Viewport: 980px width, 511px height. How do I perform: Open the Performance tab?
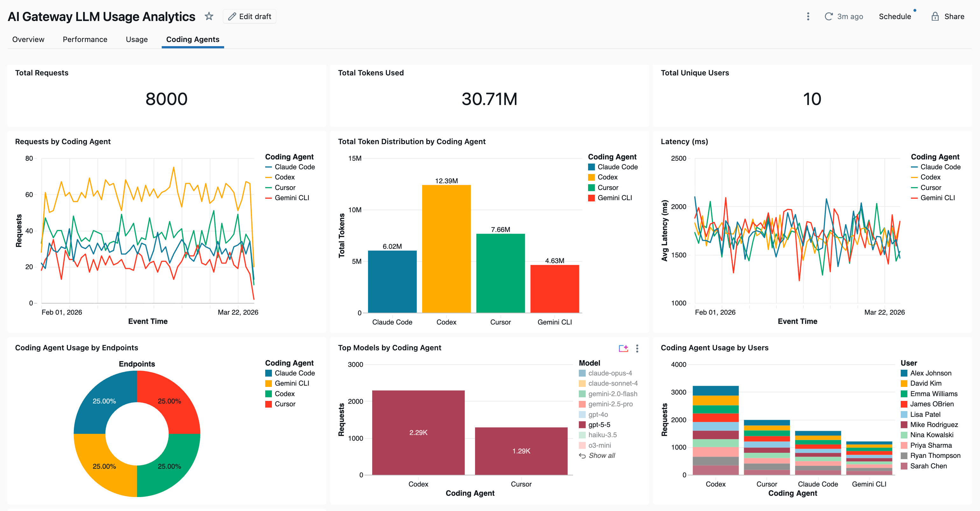pyautogui.click(x=85, y=39)
